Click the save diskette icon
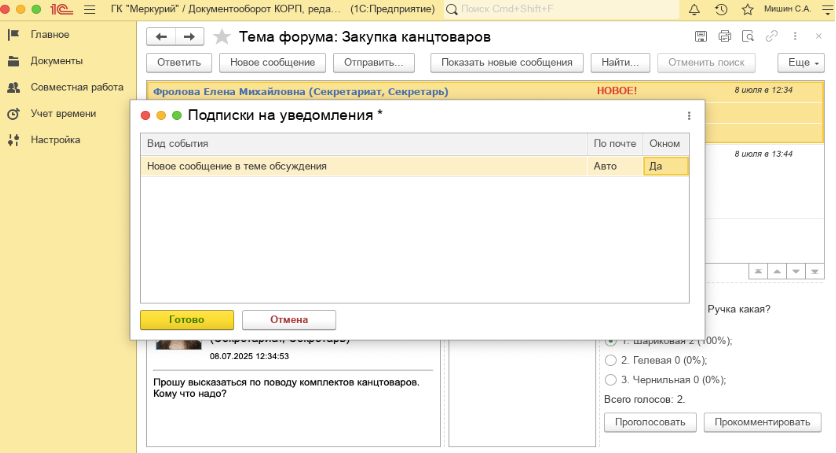Viewport: 836px width, 453px height. coord(701,37)
